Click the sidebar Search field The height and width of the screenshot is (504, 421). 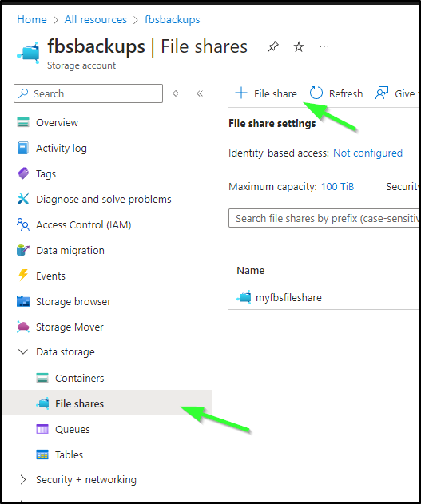pyautogui.click(x=88, y=93)
